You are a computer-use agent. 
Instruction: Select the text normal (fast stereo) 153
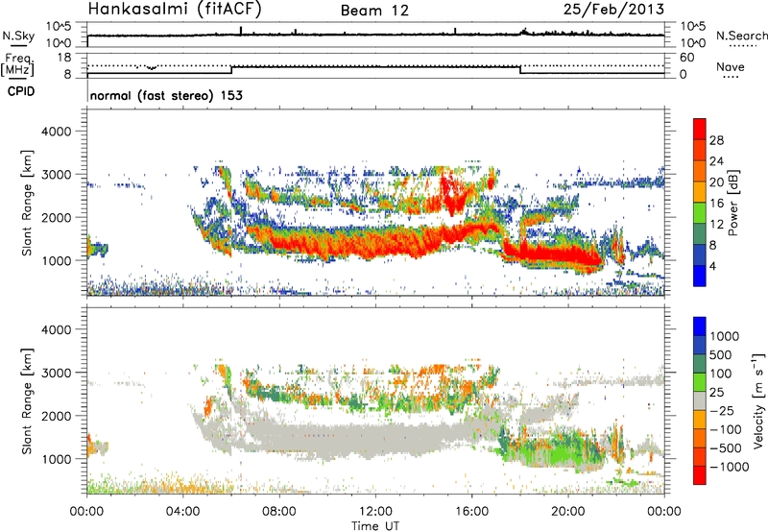(x=166, y=95)
